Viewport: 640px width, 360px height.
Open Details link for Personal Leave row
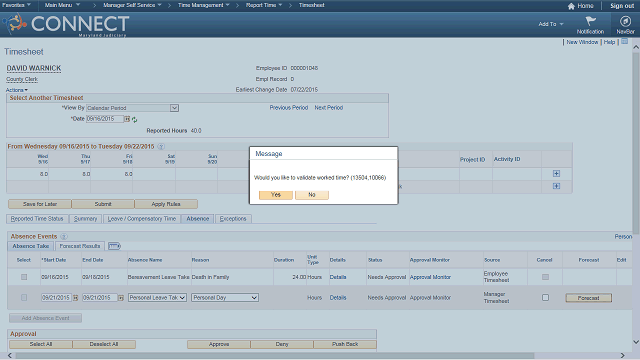click(x=338, y=298)
